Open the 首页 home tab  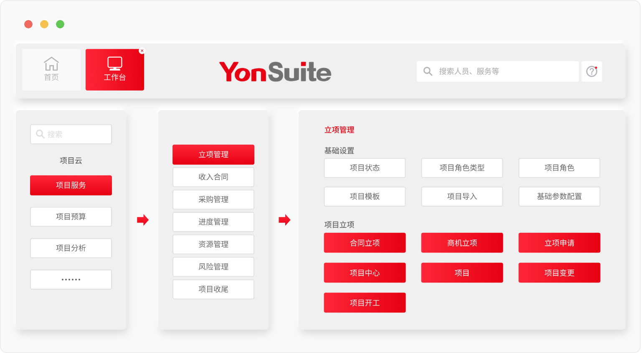click(51, 70)
